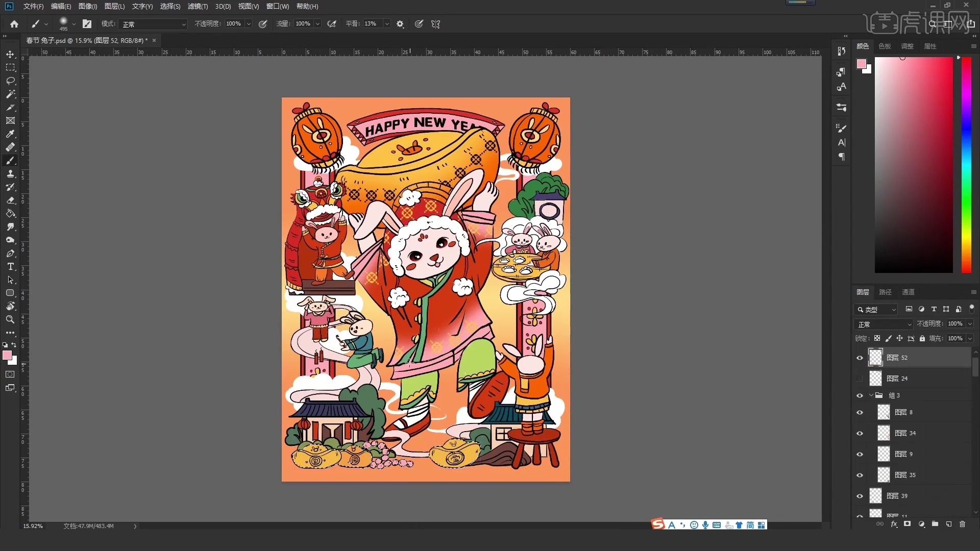Open brush opacity 不透明度 dropdown arrow
This screenshot has width=980, height=551.
tap(249, 24)
